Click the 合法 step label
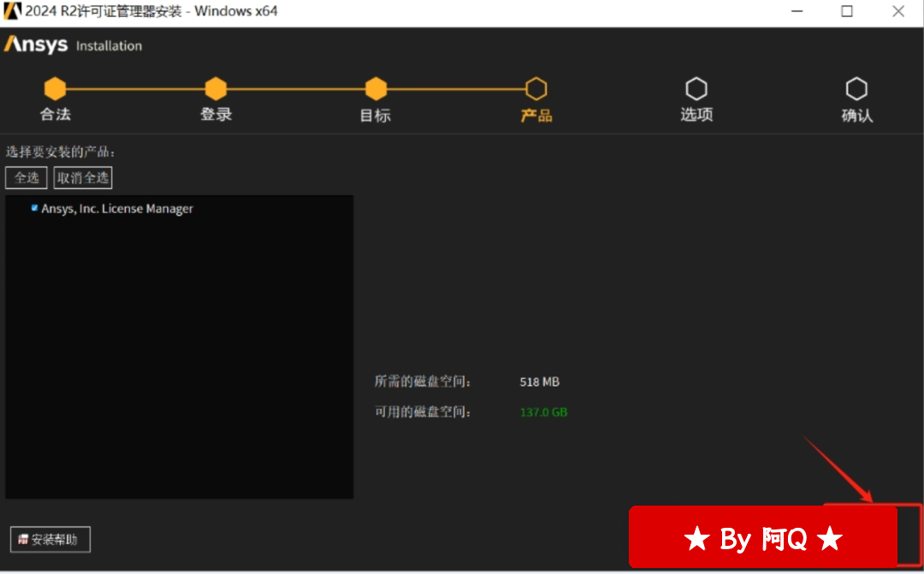This screenshot has width=924, height=574. (x=56, y=115)
